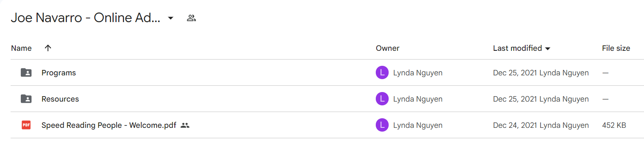Sort by the Name column header

[x=22, y=48]
